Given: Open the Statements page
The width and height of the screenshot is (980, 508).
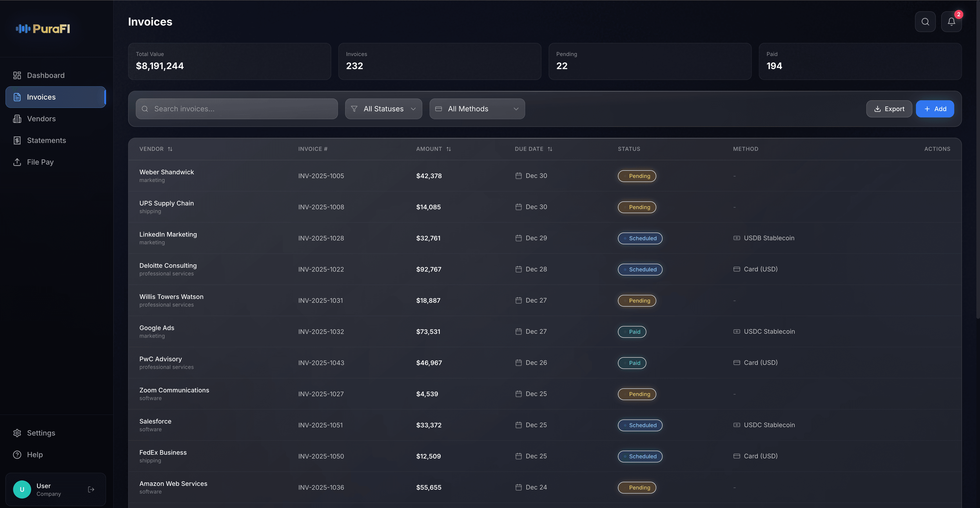Looking at the screenshot, I should pos(46,140).
